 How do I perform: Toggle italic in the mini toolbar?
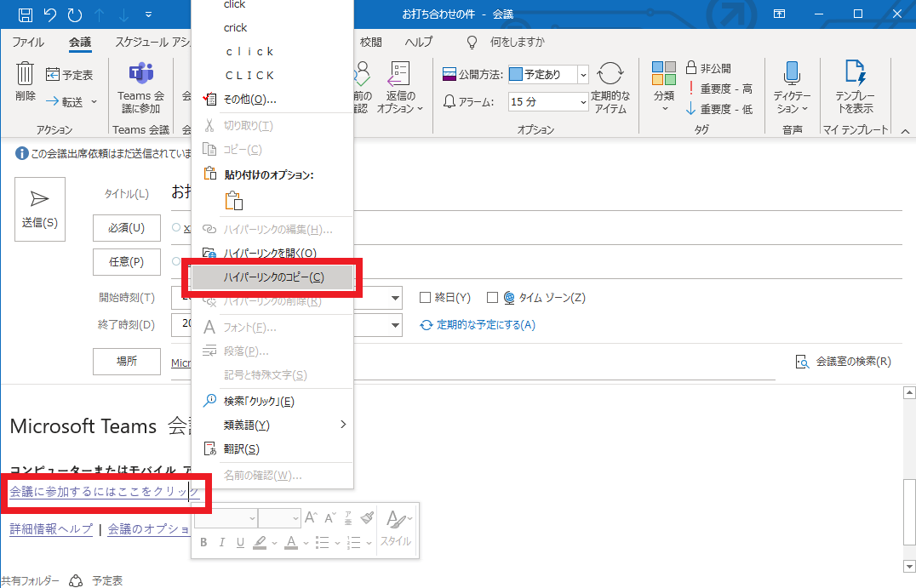pyautogui.click(x=221, y=543)
